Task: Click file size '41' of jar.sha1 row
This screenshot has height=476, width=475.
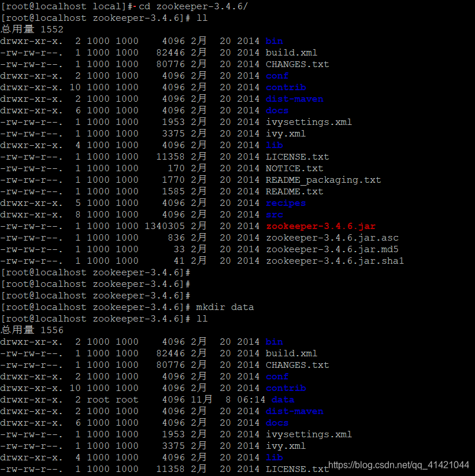Action: (179, 261)
